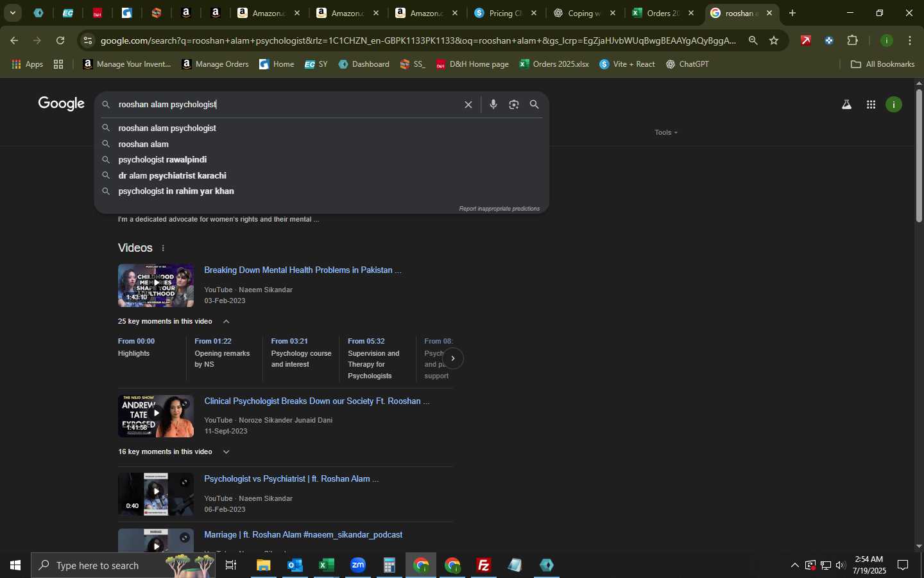Viewport: 924px width, 578px height.
Task: Open the browser zoom magnifier icon in address bar
Action: (x=753, y=40)
